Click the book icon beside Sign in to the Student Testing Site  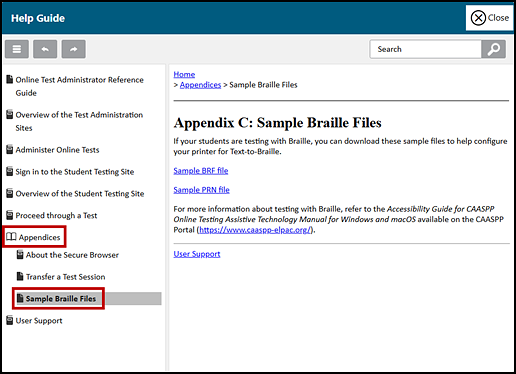pyautogui.click(x=10, y=171)
